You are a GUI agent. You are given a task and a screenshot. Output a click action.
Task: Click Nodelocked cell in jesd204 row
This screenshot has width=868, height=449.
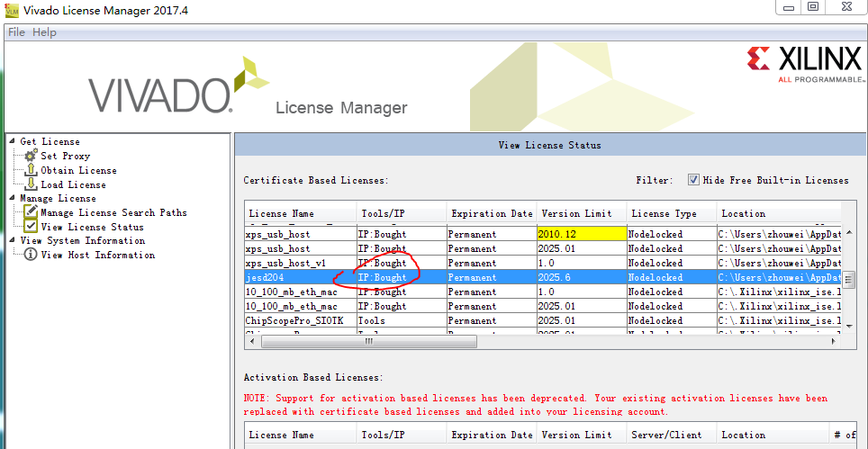click(x=671, y=277)
